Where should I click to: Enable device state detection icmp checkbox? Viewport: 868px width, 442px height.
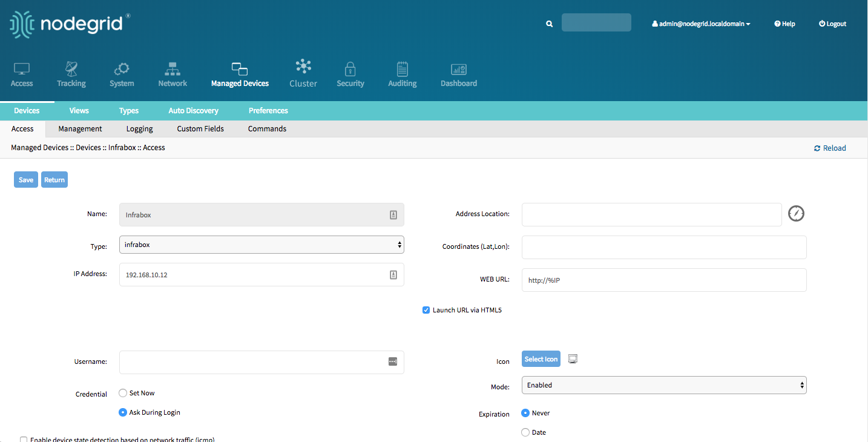coord(24,440)
